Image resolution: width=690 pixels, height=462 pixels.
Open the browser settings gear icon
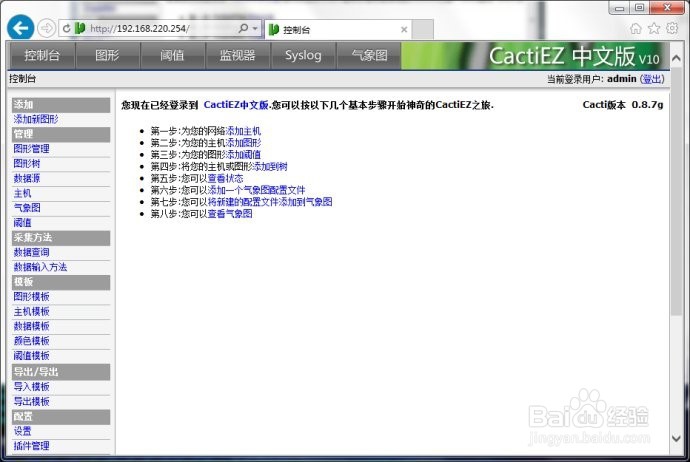(672, 29)
